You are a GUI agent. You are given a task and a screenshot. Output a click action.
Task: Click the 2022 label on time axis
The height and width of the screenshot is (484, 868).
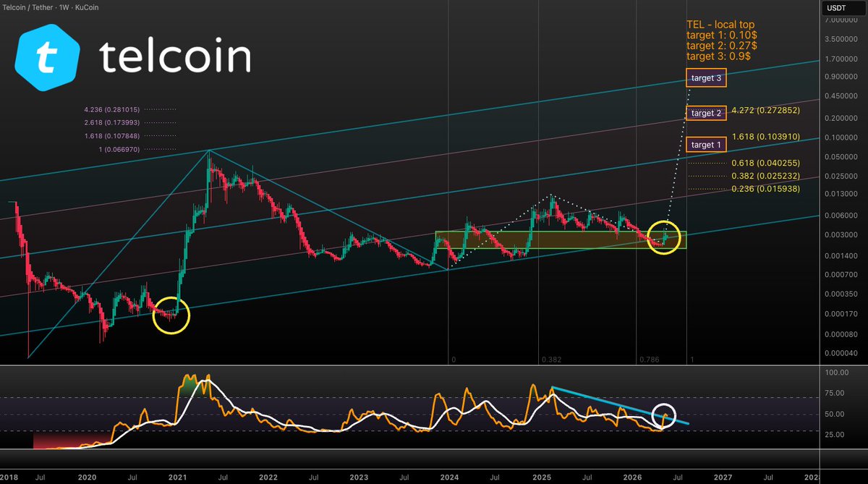pyautogui.click(x=268, y=477)
